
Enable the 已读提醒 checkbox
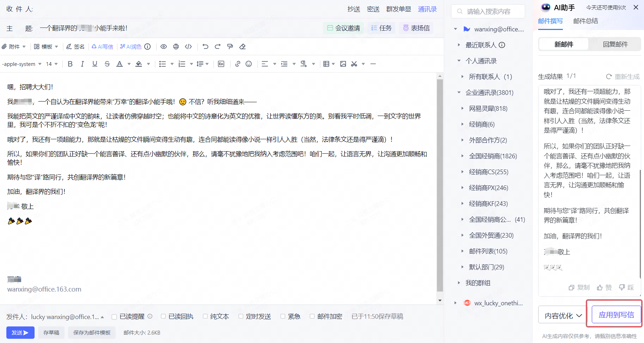114,317
